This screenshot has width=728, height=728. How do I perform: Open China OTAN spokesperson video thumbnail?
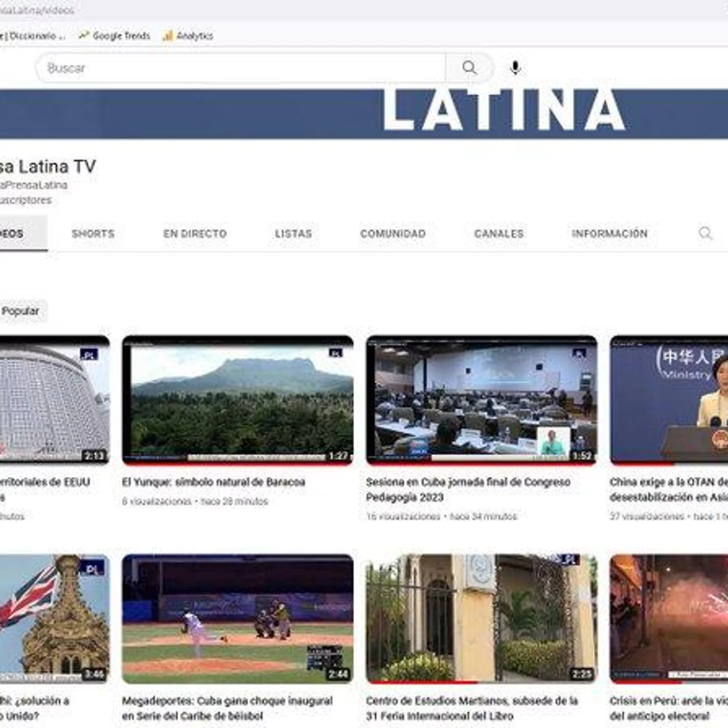669,400
